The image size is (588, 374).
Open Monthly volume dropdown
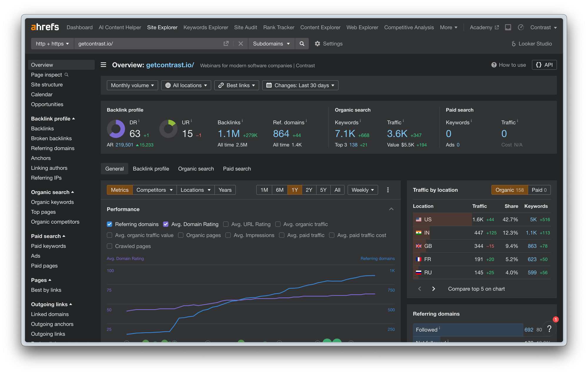[132, 85]
